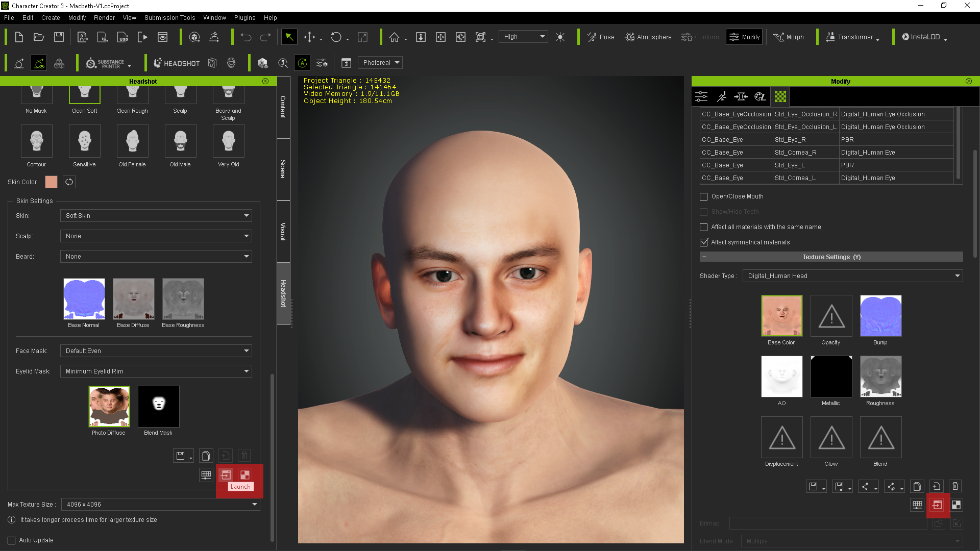Enable Auto Update checkbox
This screenshot has height=551, width=980.
(x=11, y=540)
